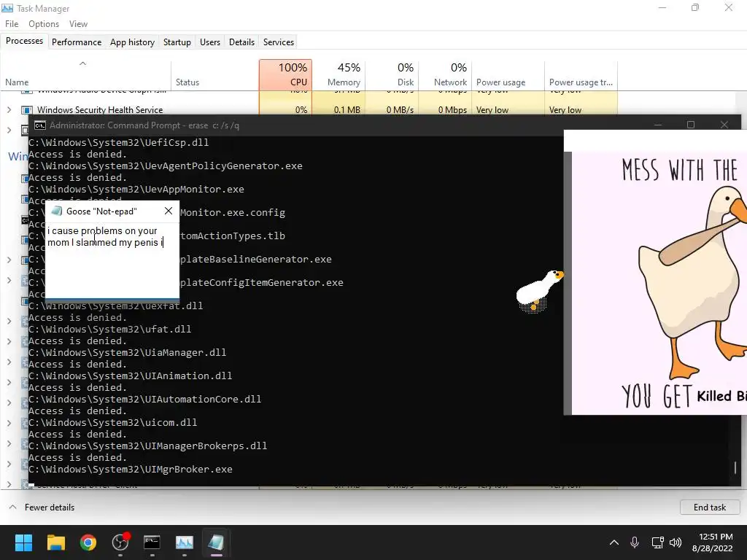Maximize the Administrator Command Prompt window
Screen dimensions: 747x560
(691, 125)
